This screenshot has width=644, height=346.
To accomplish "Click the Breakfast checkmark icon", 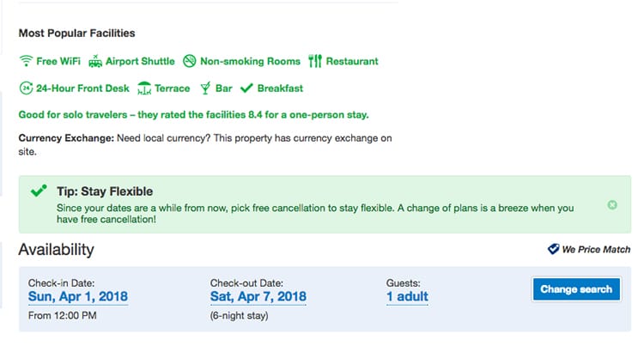I will 246,88.
